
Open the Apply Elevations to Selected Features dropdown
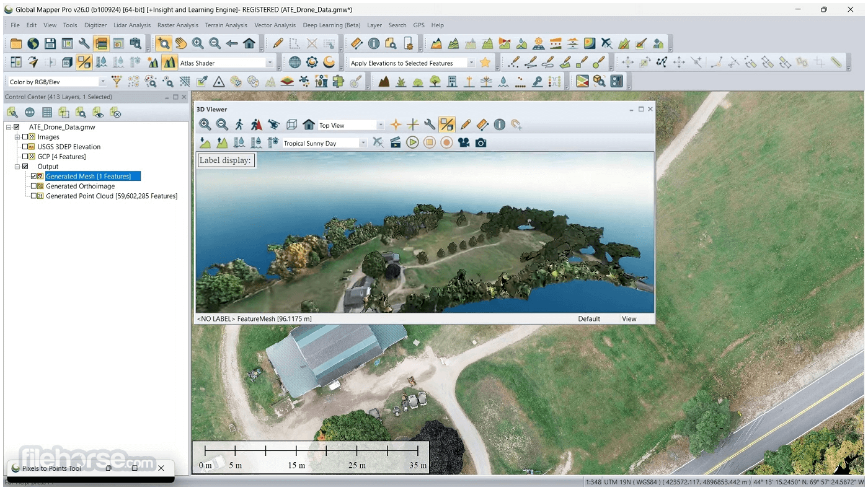pyautogui.click(x=471, y=63)
